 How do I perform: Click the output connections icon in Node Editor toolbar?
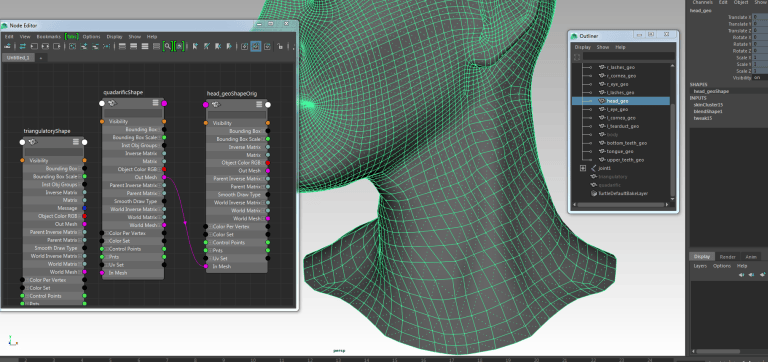[57, 47]
